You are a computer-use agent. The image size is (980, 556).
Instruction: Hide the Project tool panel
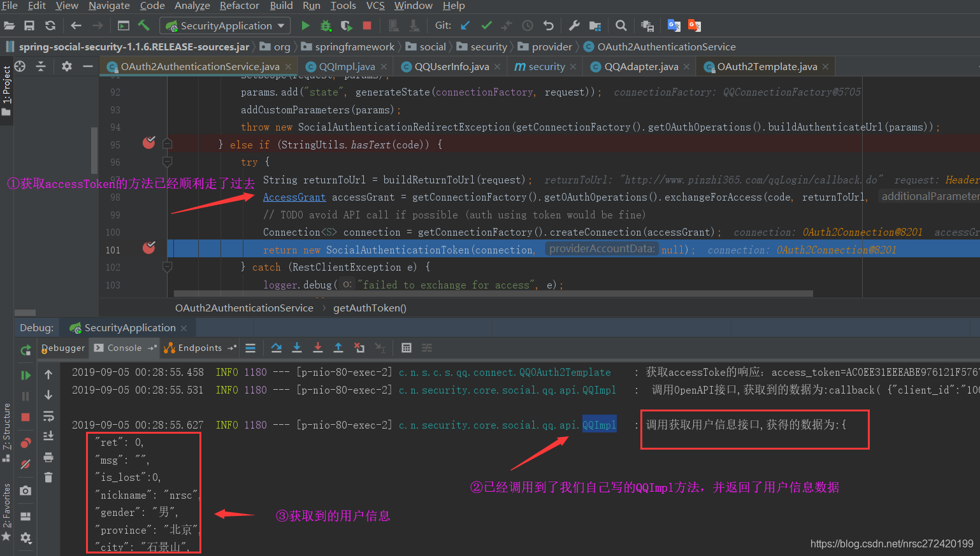(x=88, y=66)
